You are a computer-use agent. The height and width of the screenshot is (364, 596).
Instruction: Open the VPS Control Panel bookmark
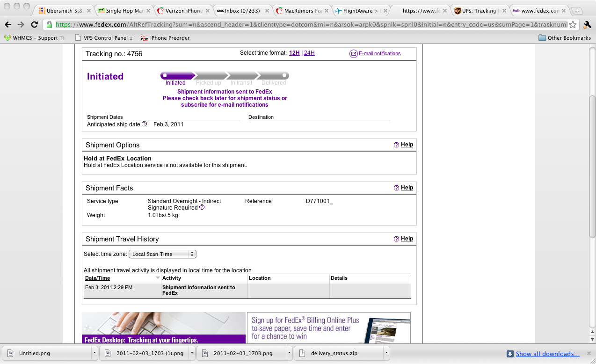point(103,38)
